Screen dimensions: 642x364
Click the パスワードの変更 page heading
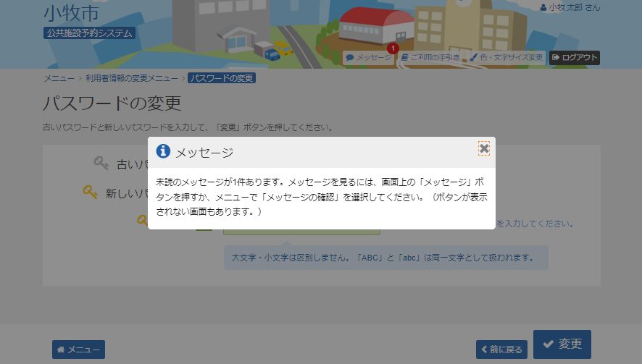(x=112, y=103)
